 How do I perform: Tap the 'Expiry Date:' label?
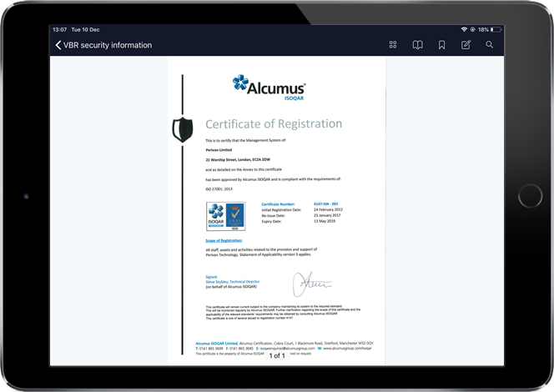pyautogui.click(x=271, y=221)
